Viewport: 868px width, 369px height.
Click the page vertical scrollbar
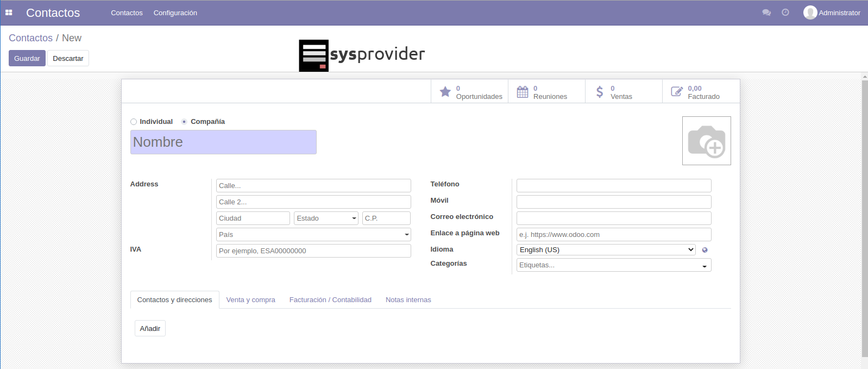(865, 217)
